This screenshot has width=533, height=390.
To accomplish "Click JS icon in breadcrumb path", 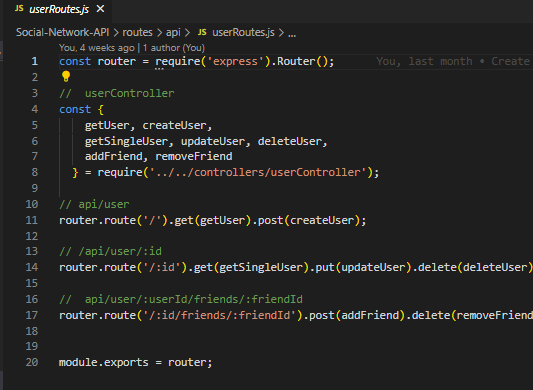I will pos(202,32).
